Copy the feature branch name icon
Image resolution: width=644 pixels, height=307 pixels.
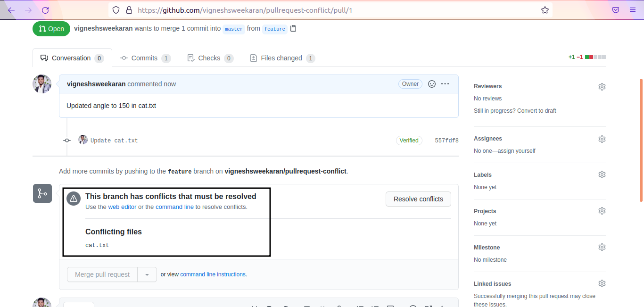click(x=293, y=28)
